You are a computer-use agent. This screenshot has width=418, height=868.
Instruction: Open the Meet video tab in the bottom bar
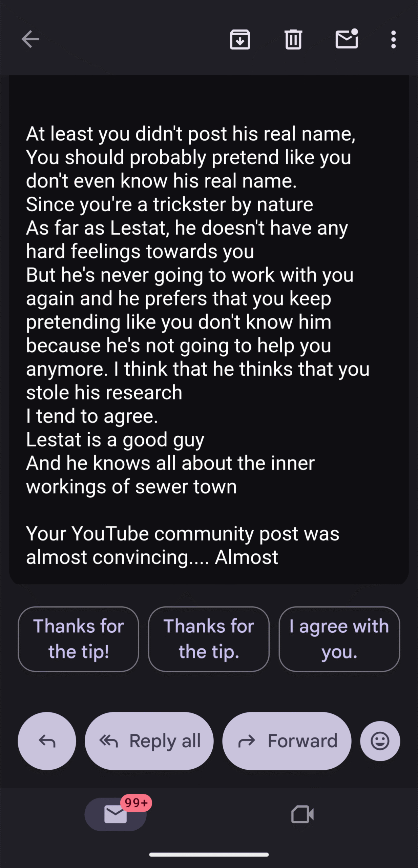pos(302,814)
